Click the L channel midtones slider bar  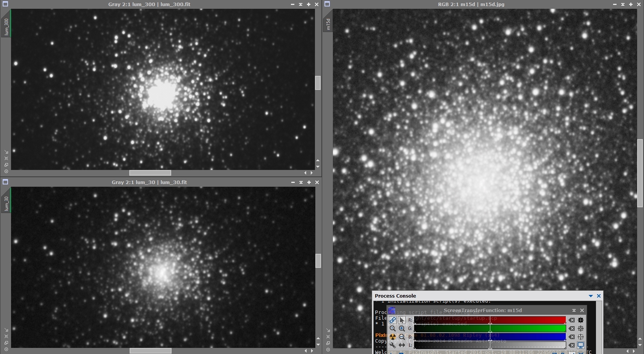pos(490,345)
